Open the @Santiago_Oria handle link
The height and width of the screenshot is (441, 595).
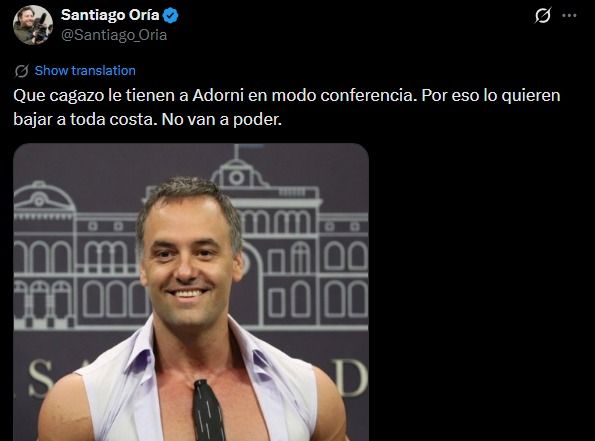point(114,35)
